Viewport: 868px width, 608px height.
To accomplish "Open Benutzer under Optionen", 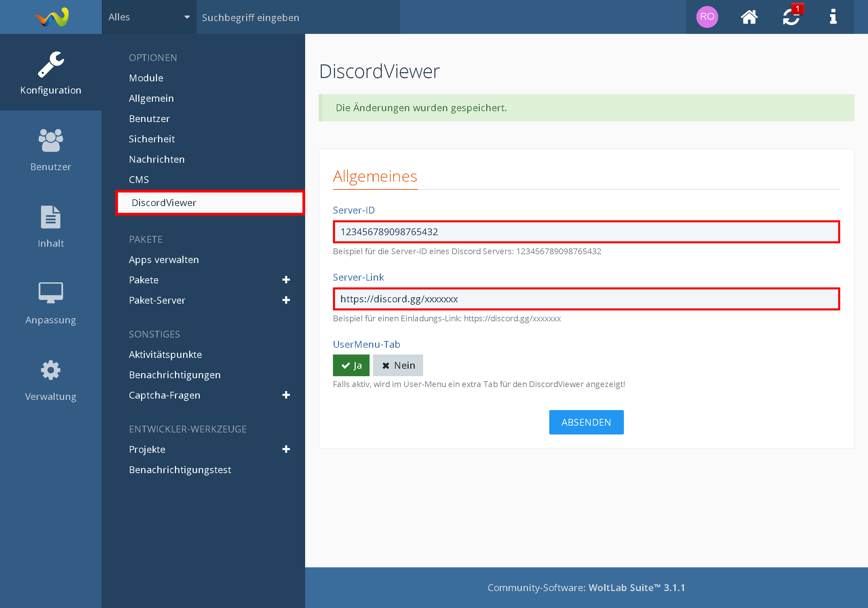I will [149, 119].
